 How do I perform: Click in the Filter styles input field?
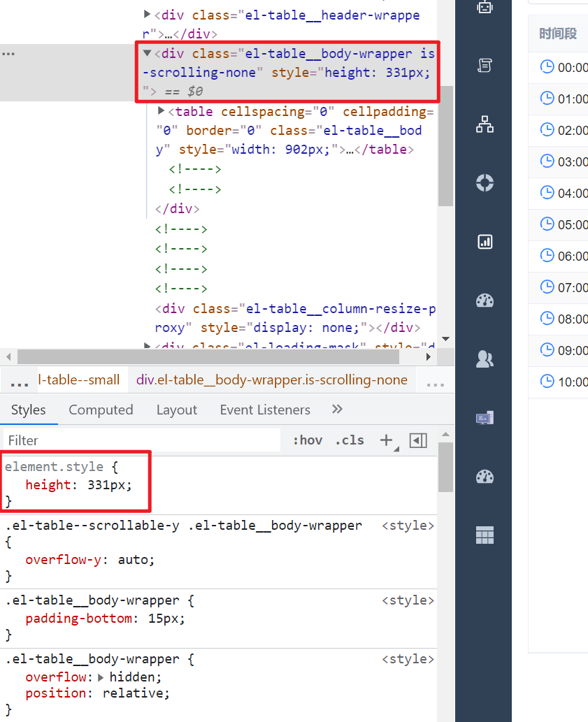point(142,440)
